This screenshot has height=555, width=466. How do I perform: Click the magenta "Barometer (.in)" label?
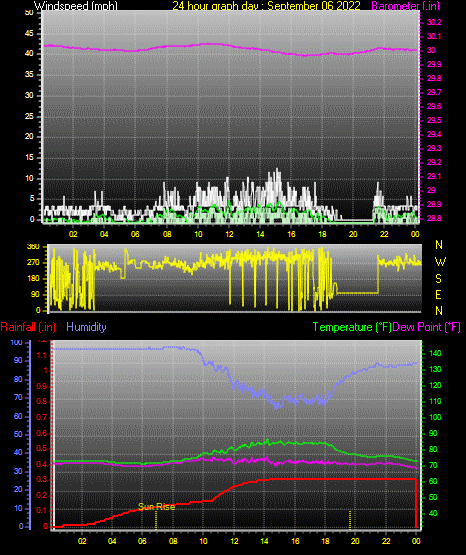point(405,6)
